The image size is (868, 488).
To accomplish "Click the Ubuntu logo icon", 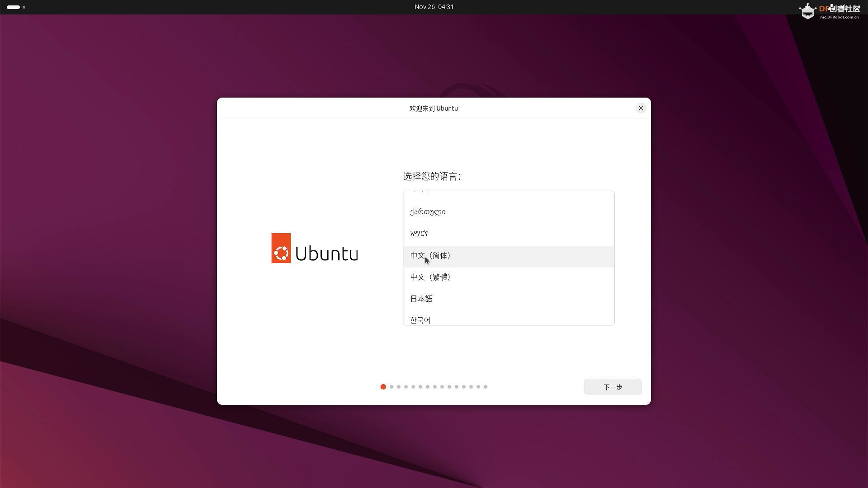I will point(281,248).
